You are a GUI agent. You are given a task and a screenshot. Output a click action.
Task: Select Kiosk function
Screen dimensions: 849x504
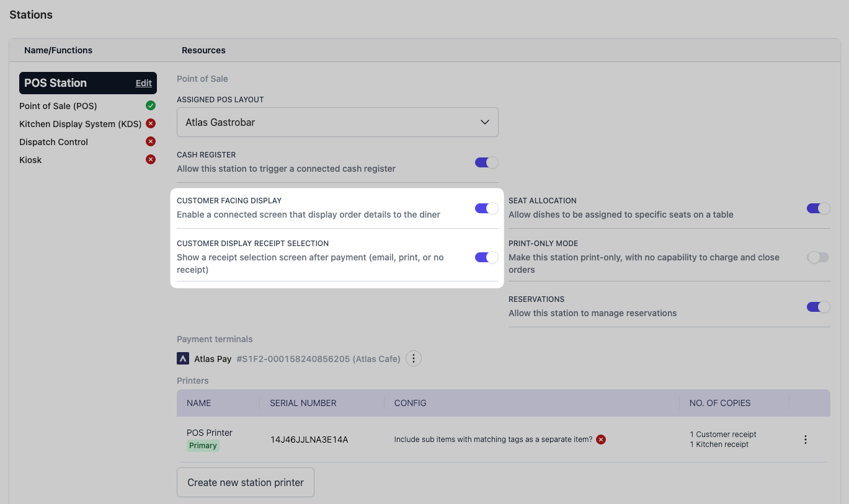30,160
